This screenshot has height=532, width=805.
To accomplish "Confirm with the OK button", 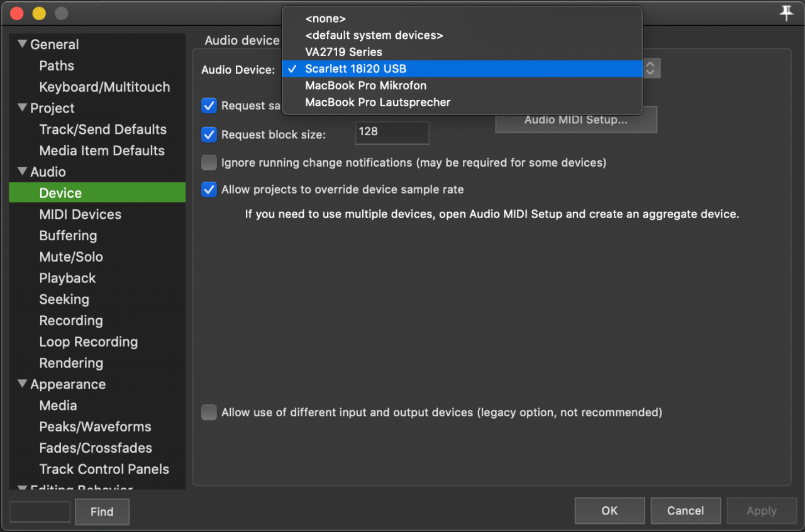I will pyautogui.click(x=609, y=511).
